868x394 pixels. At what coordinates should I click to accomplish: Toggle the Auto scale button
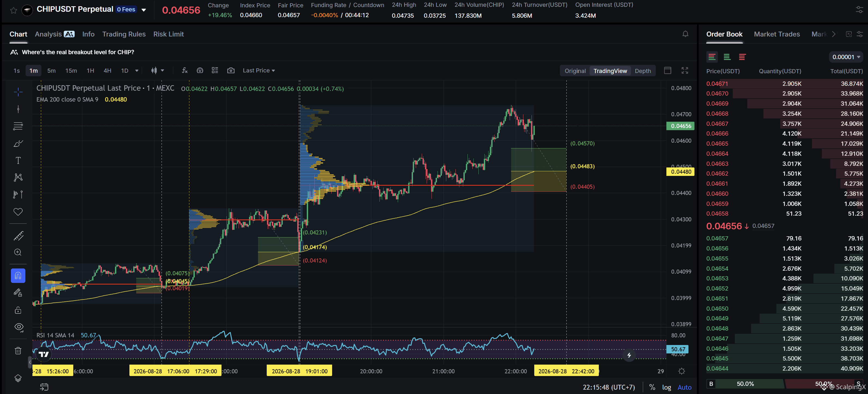684,387
